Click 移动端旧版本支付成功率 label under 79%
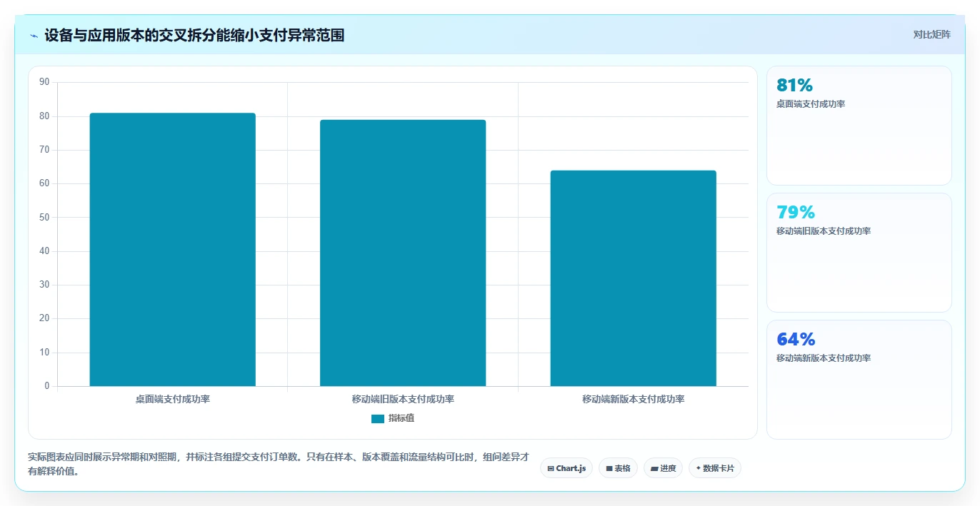Image resolution: width=980 pixels, height=506 pixels. (824, 231)
